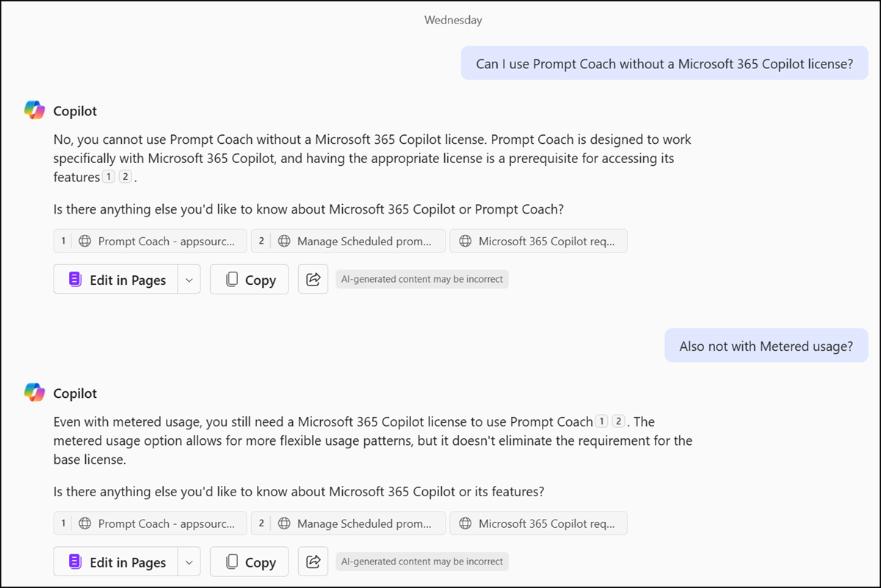Click citation marker 1 in first answer
Viewport: 881px width, 588px height.
coord(109,177)
